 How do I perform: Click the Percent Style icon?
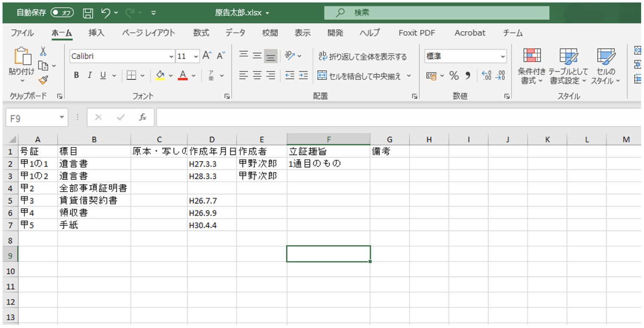coord(454,76)
